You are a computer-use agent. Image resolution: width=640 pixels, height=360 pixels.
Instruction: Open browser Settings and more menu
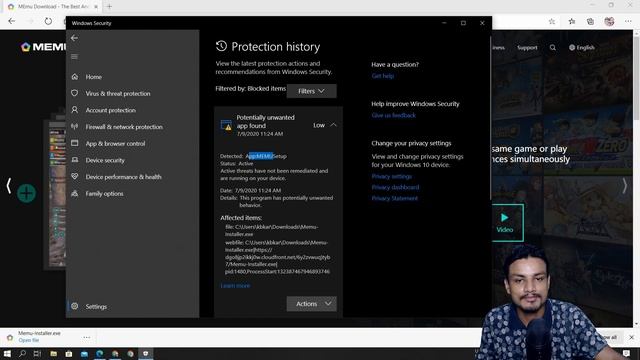(x=628, y=21)
